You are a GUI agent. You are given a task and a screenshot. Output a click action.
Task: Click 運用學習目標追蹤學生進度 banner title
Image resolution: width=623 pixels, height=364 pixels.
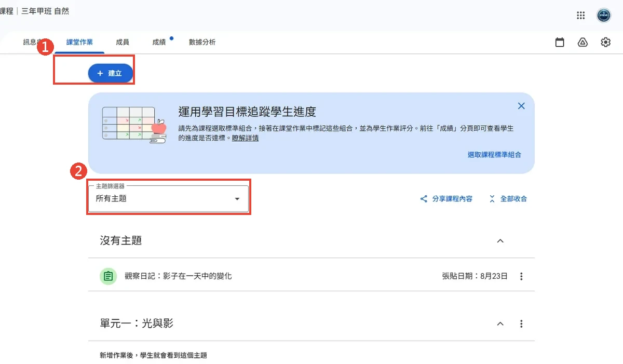247,112
